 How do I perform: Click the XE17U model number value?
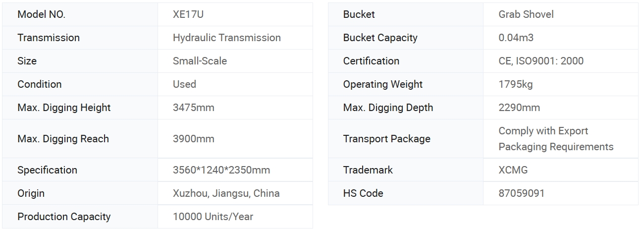click(188, 14)
